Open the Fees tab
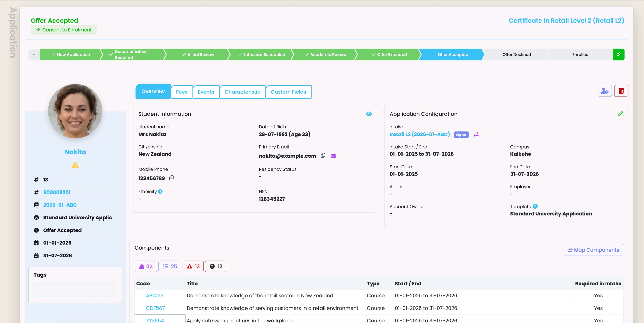 [182, 92]
